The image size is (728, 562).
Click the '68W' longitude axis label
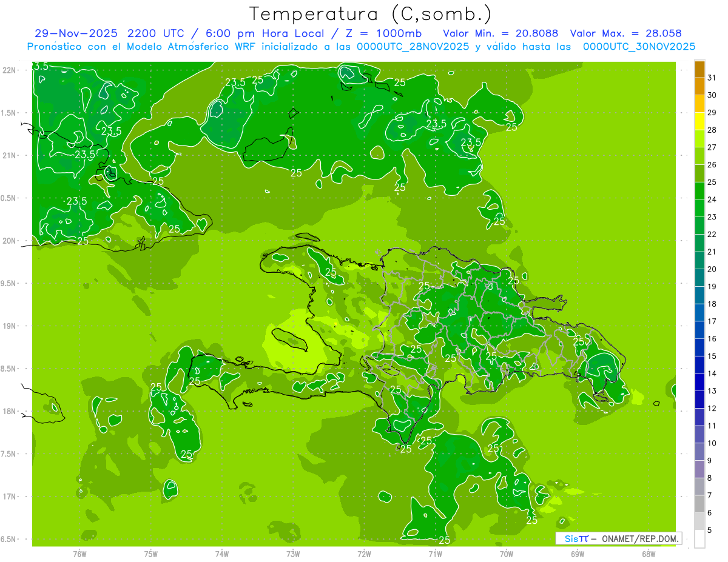(x=649, y=554)
